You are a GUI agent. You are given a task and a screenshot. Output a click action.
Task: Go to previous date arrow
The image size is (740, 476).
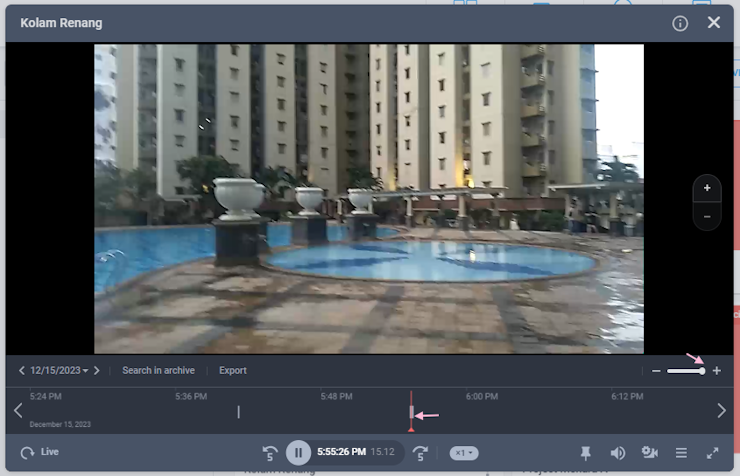point(21,371)
